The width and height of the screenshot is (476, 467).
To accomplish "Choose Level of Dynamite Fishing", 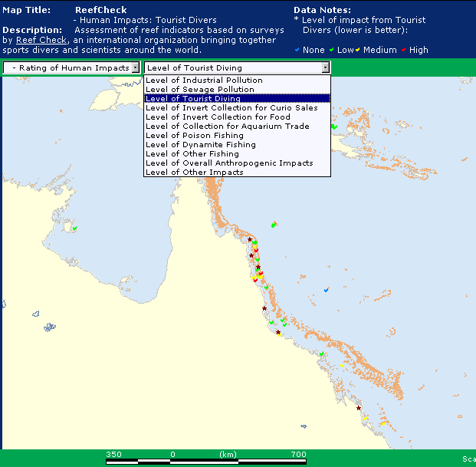I will point(201,145).
